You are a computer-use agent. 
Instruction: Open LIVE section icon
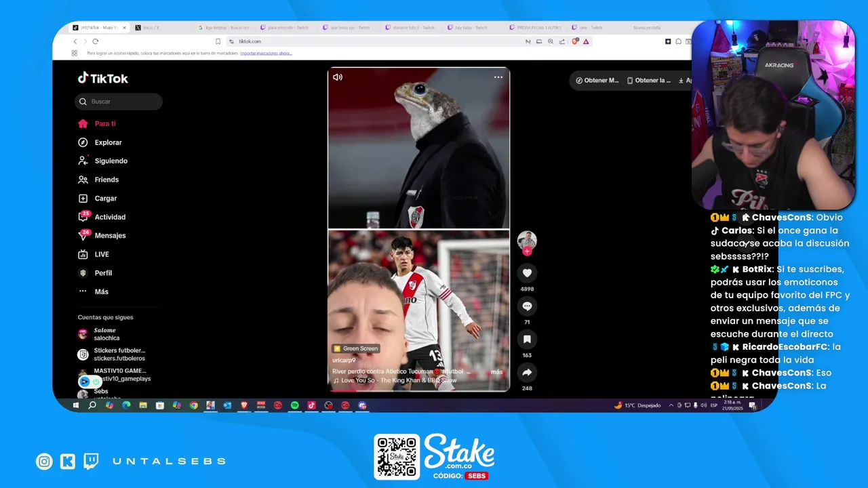click(83, 254)
